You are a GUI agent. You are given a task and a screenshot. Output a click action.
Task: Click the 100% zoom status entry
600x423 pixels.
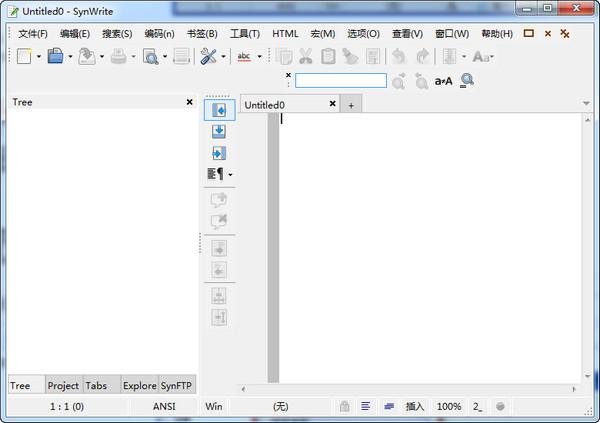449,406
